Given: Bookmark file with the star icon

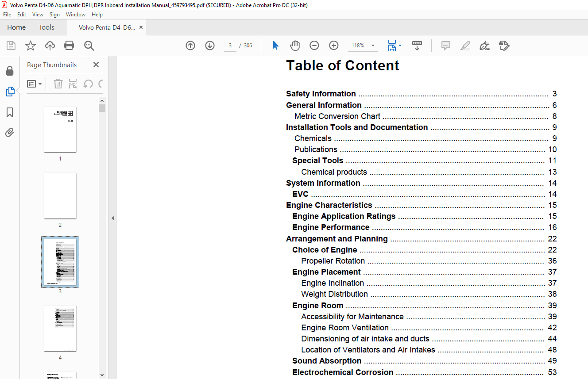Looking at the screenshot, I should [x=31, y=46].
